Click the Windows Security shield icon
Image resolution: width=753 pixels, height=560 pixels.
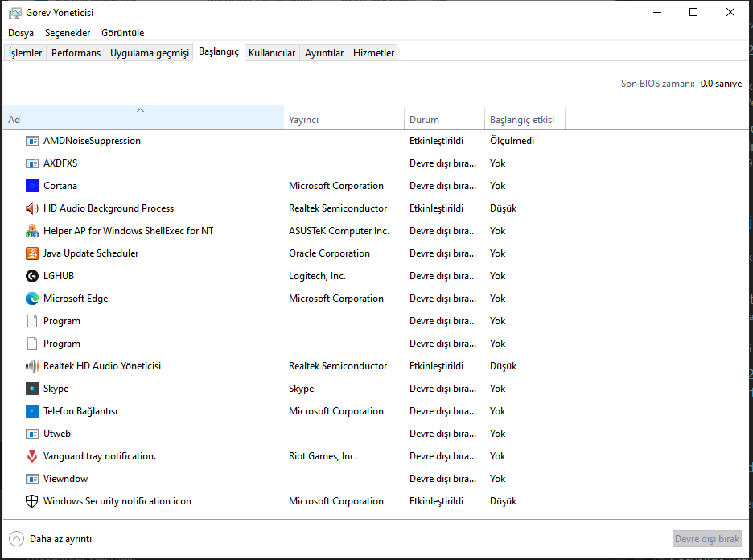pos(31,501)
